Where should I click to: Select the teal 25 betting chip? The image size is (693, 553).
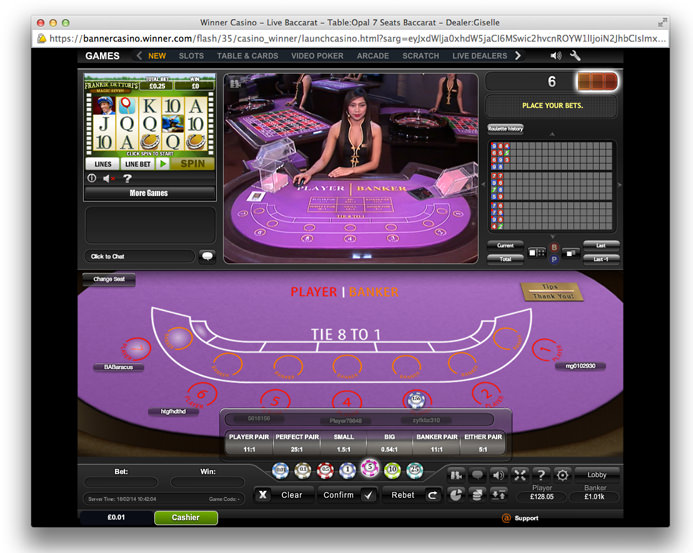click(415, 471)
